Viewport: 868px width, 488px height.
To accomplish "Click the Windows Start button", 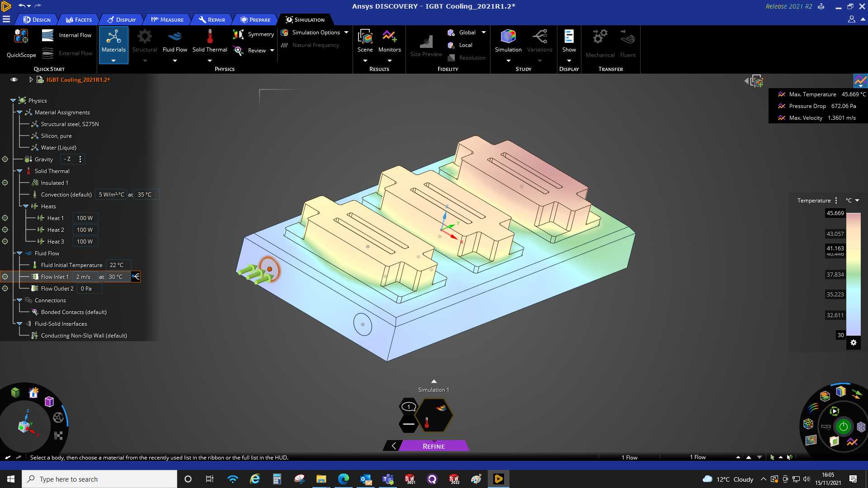I will pyautogui.click(x=11, y=479).
